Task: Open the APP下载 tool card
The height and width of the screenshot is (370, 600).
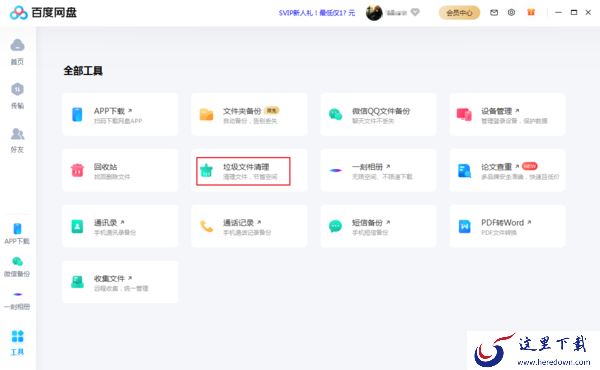Action: coord(120,114)
